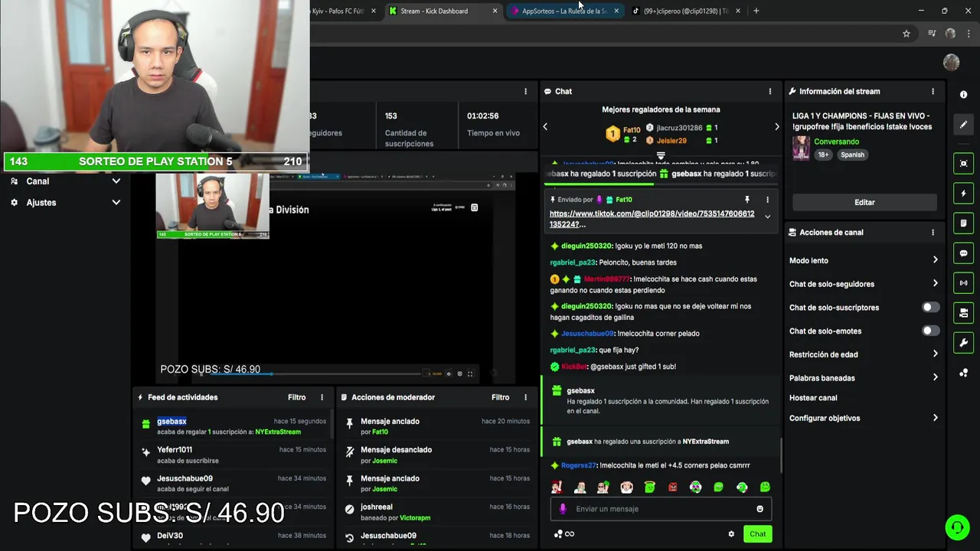Click gsebasx username in activity feed

[x=171, y=422]
